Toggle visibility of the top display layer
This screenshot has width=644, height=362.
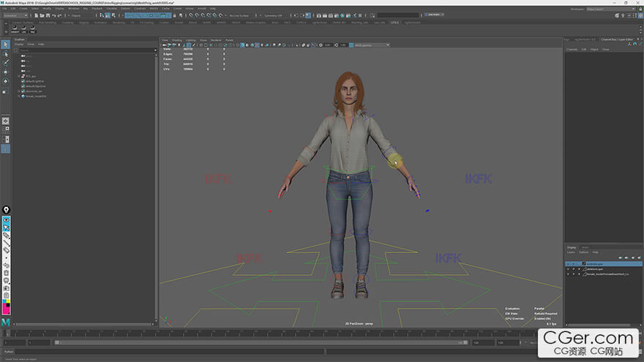pos(568,263)
